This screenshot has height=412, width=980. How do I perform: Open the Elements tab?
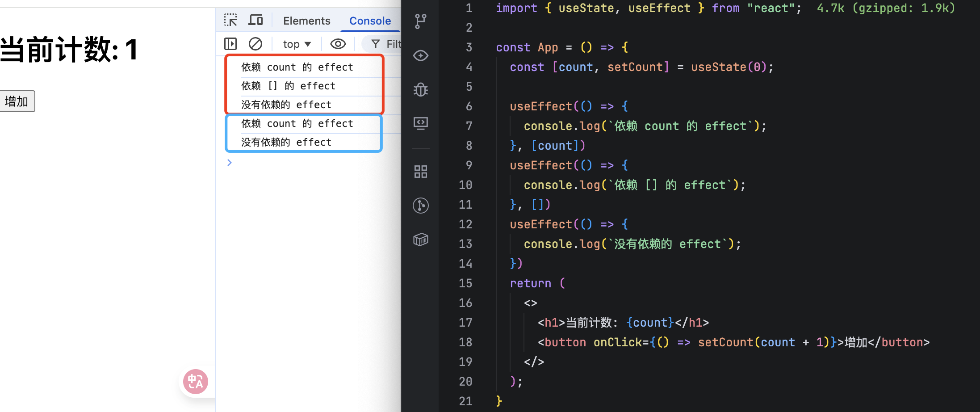click(306, 21)
